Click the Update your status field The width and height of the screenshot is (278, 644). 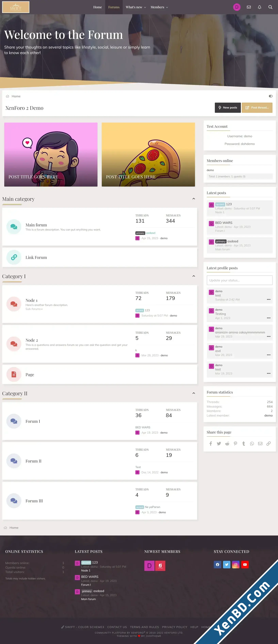[240, 280]
